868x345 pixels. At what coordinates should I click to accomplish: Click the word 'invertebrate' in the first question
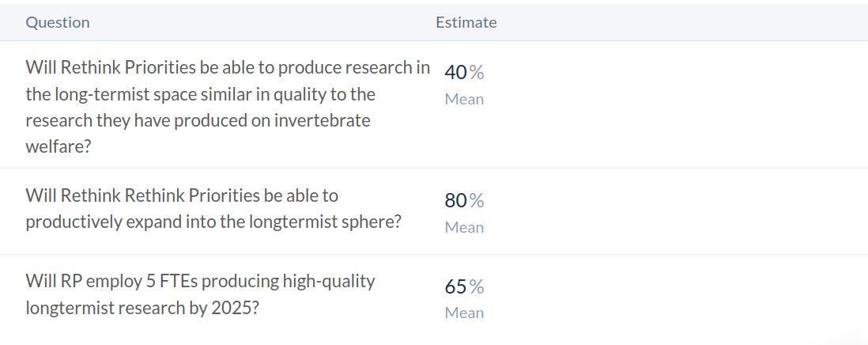click(x=326, y=120)
